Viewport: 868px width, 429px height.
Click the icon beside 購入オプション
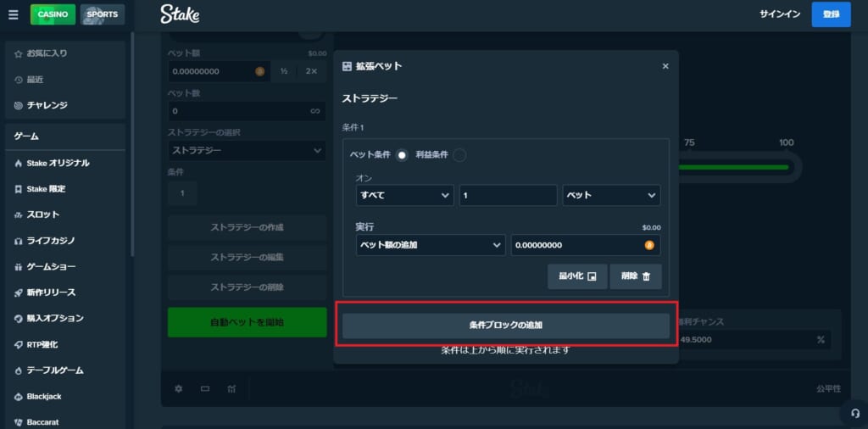(19, 318)
